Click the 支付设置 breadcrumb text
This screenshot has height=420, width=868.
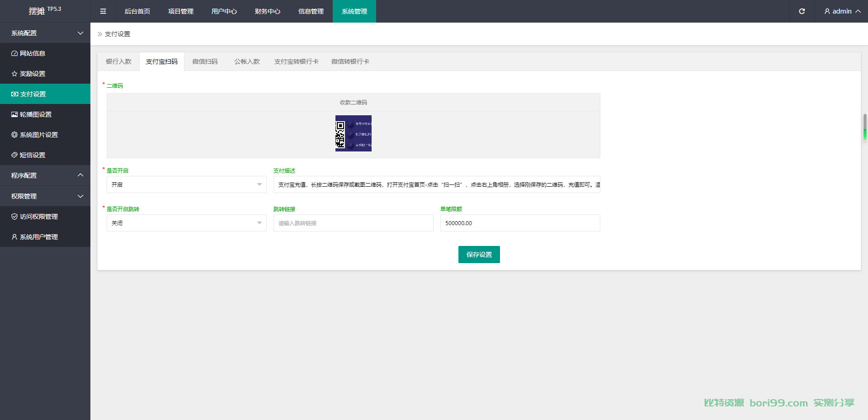[118, 34]
